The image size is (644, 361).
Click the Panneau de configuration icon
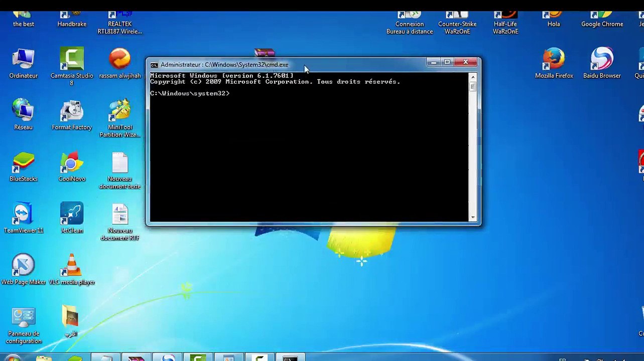[x=24, y=326]
